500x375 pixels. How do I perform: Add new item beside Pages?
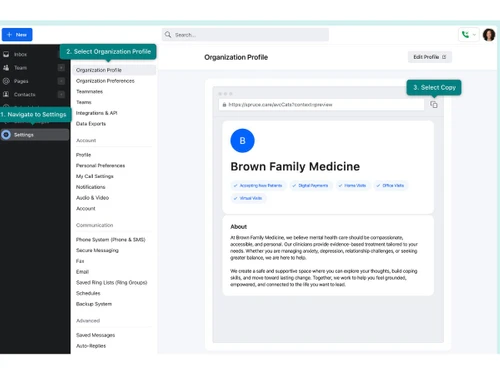[61, 81]
